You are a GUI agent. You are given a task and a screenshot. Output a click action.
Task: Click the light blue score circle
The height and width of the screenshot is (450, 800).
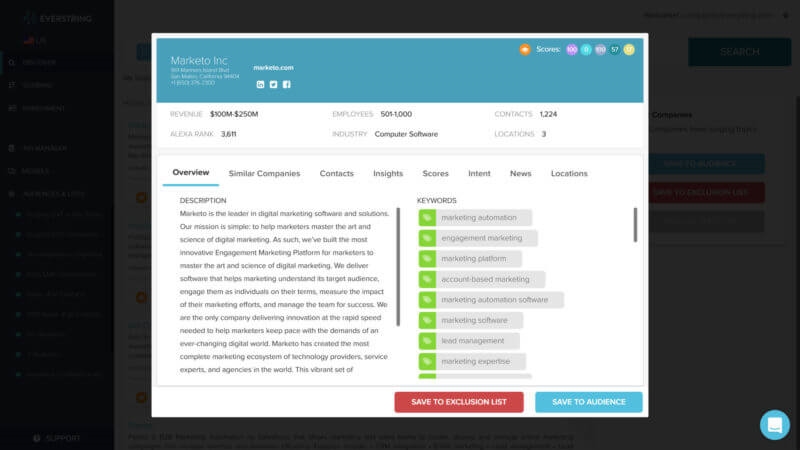(586, 49)
